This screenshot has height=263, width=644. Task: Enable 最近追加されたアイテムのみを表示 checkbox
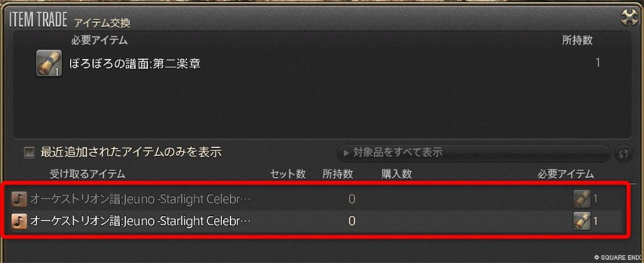(29, 153)
